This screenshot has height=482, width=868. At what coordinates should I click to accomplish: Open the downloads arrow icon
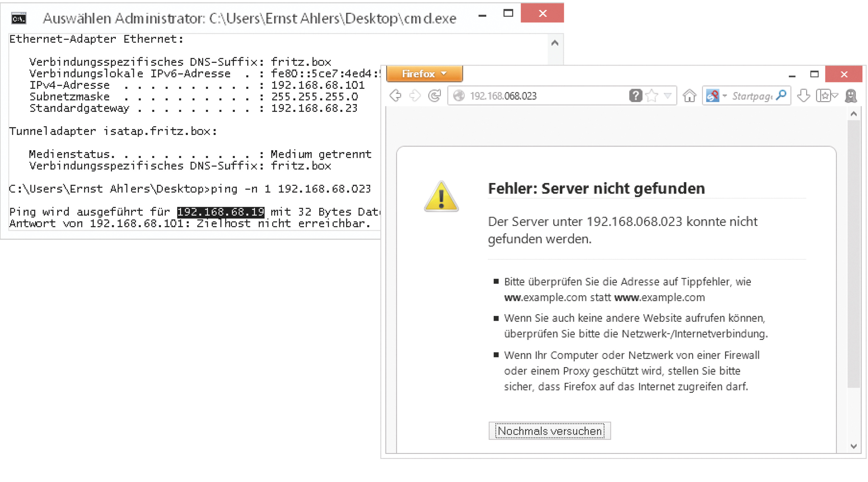tap(804, 96)
